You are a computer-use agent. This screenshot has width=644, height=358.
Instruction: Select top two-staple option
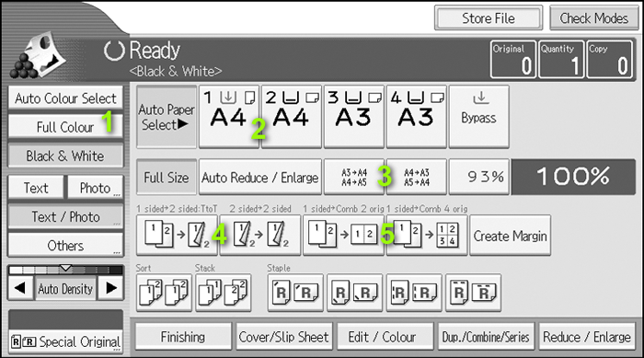click(x=473, y=293)
